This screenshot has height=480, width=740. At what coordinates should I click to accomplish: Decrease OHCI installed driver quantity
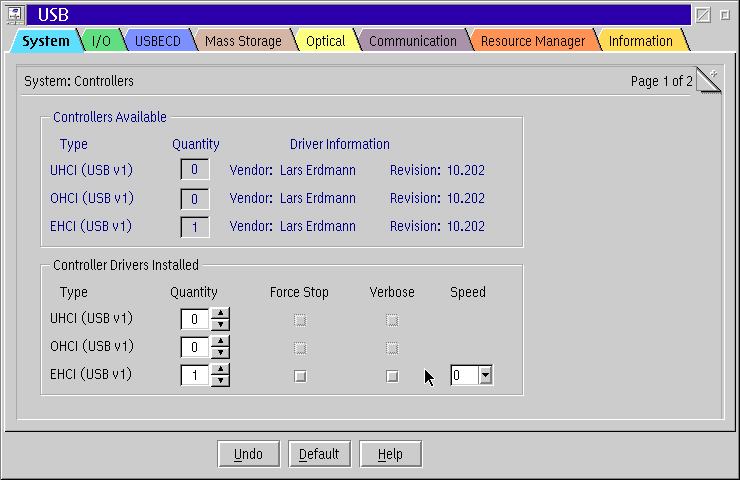pyautogui.click(x=220, y=352)
